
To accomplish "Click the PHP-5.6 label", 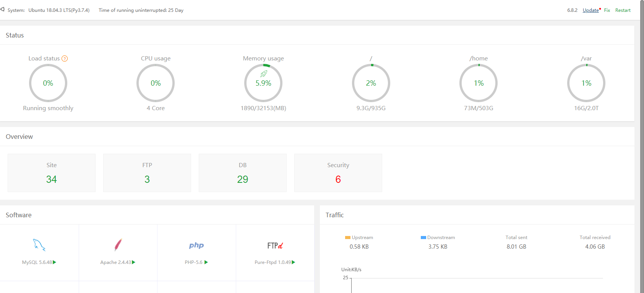I will [x=193, y=262].
